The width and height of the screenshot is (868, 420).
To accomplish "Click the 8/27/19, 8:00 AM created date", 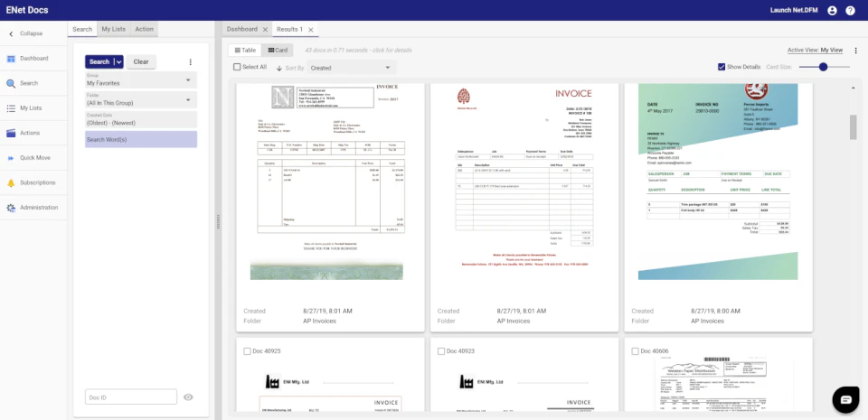I will click(715, 311).
